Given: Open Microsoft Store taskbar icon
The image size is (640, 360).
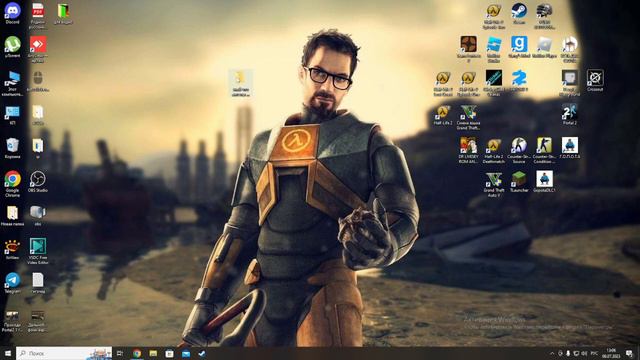Looking at the screenshot, I should click(169, 353).
